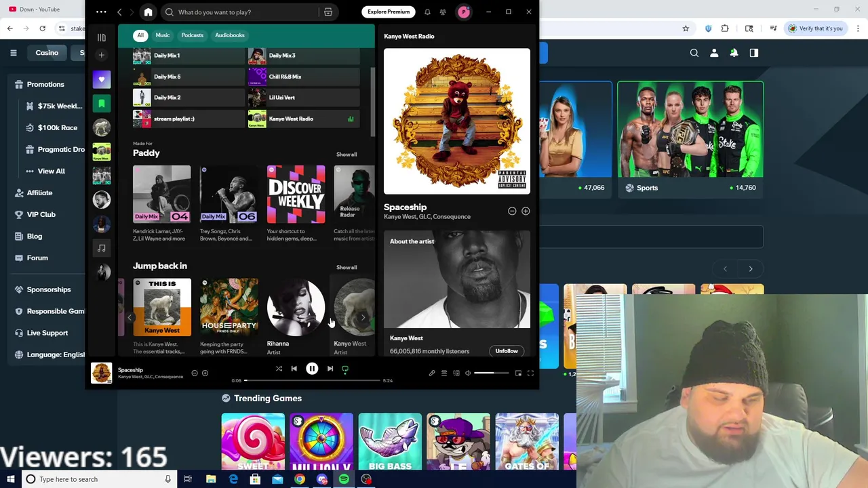The height and width of the screenshot is (488, 868).
Task: Open the Spotify three-dot menu
Action: pos(101,12)
